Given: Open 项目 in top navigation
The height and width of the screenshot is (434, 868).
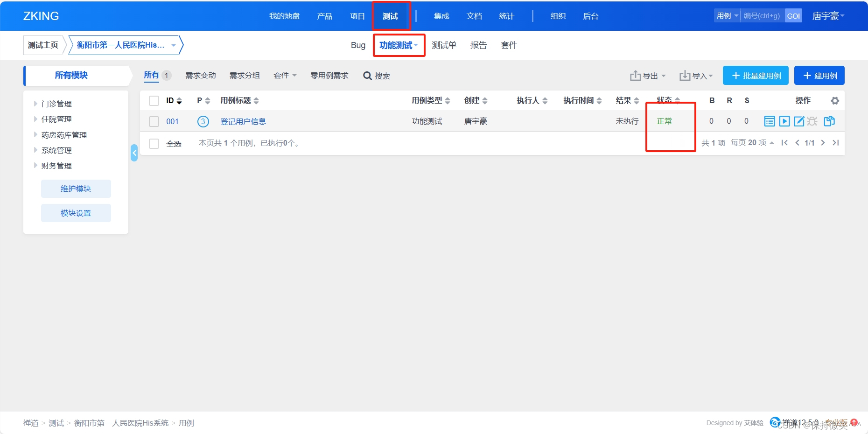Looking at the screenshot, I should coord(357,16).
